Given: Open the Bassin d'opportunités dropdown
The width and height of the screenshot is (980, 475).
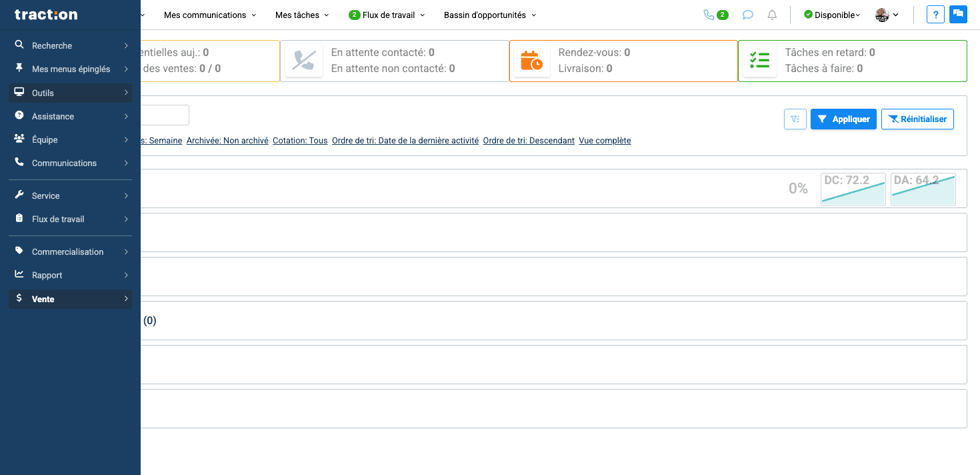Looking at the screenshot, I should pyautogui.click(x=490, y=15).
